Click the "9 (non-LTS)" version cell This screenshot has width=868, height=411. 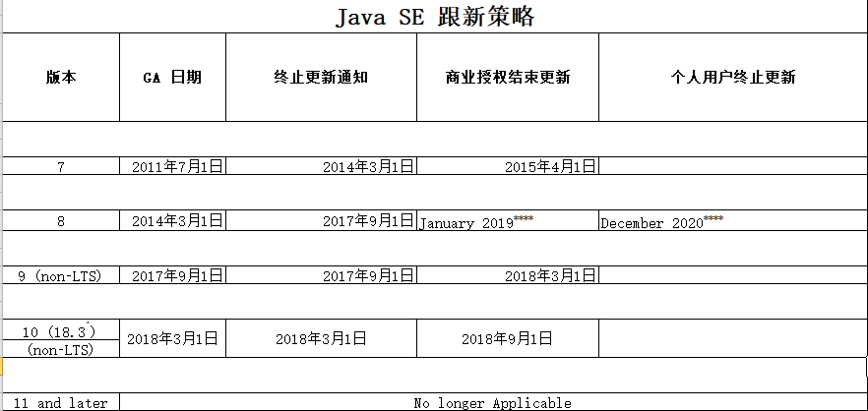click(x=60, y=276)
